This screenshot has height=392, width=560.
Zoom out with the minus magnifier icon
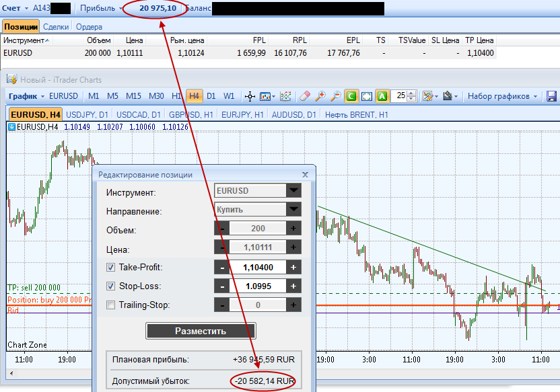tap(335, 96)
